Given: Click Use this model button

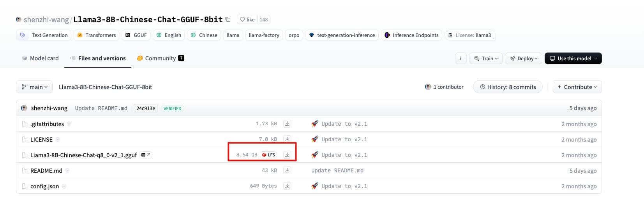Looking at the screenshot, I should [573, 58].
